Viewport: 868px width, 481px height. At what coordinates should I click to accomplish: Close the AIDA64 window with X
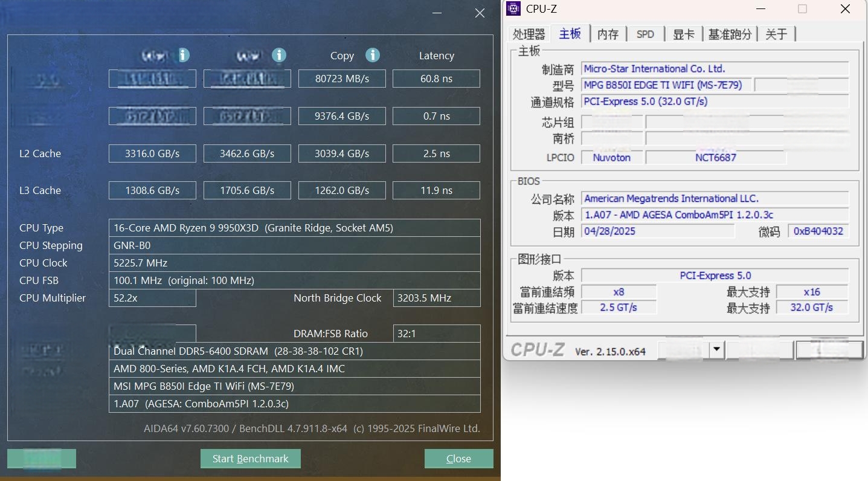tap(480, 13)
